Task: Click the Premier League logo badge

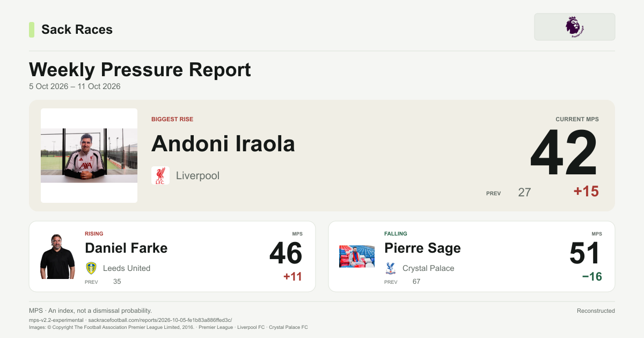Action: click(574, 27)
